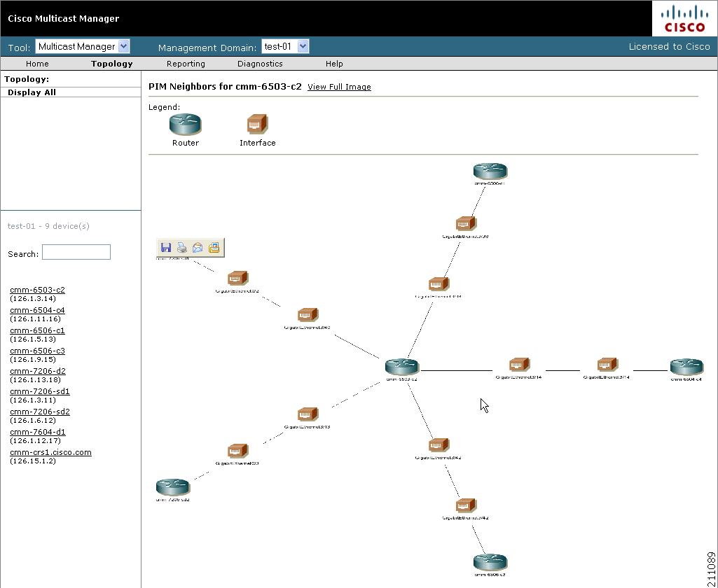Viewport: 718px width, 588px height.
Task: Open the Reporting menu
Action: (x=186, y=64)
